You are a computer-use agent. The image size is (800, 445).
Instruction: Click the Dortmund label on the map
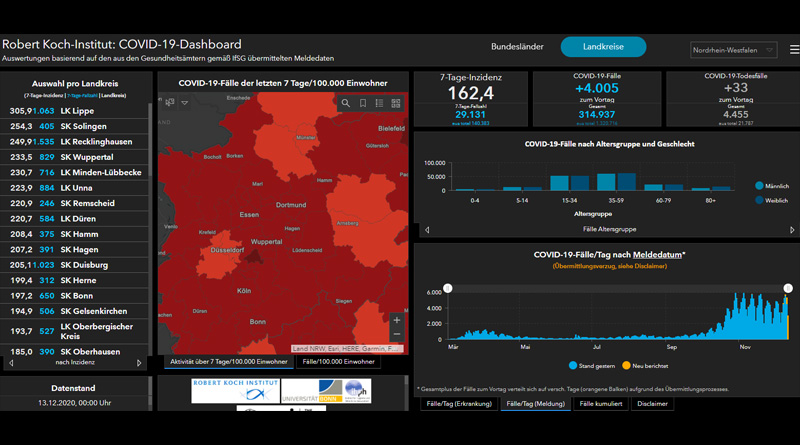[291, 205]
